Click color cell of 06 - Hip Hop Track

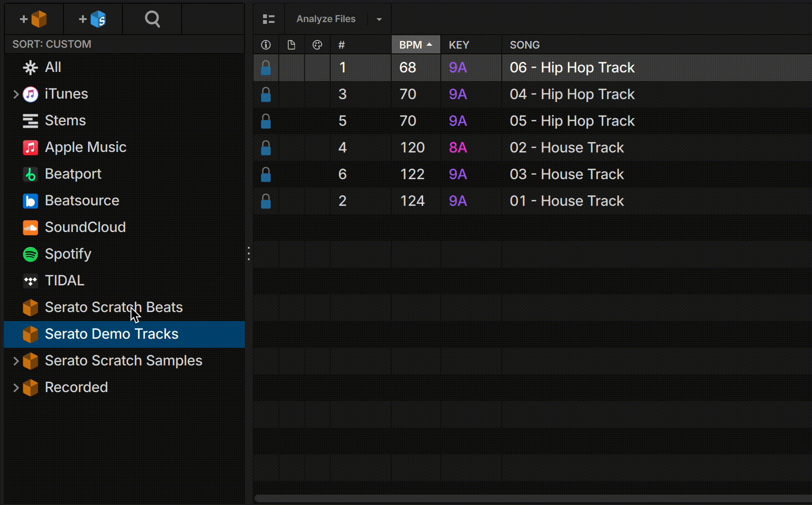coord(317,68)
